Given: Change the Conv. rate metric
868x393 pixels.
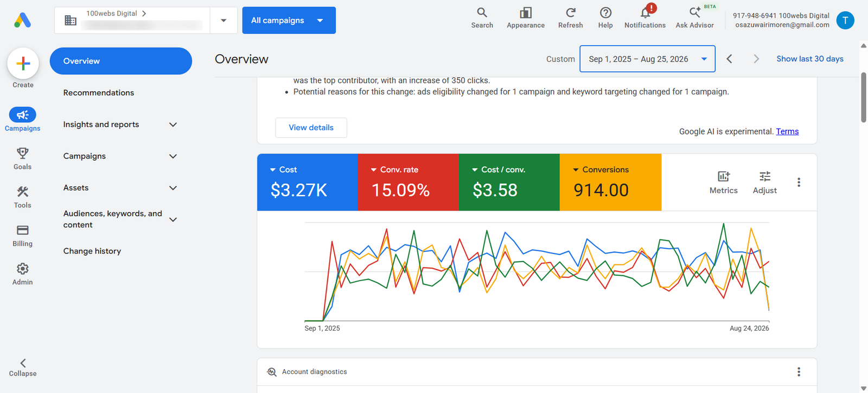Looking at the screenshot, I should tap(408, 182).
